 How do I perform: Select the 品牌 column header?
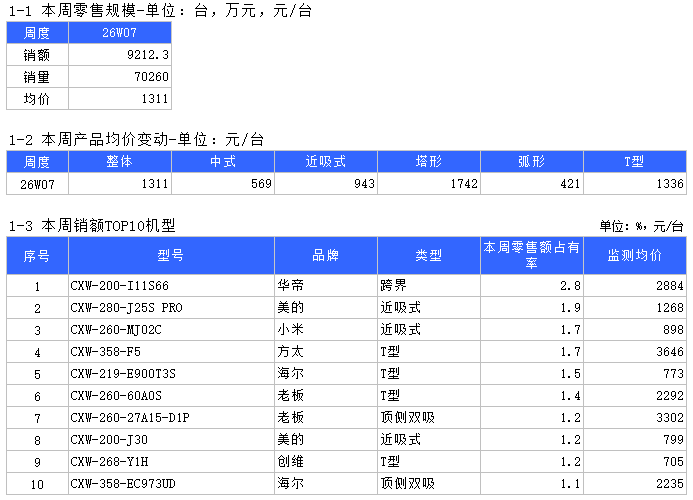(x=325, y=255)
